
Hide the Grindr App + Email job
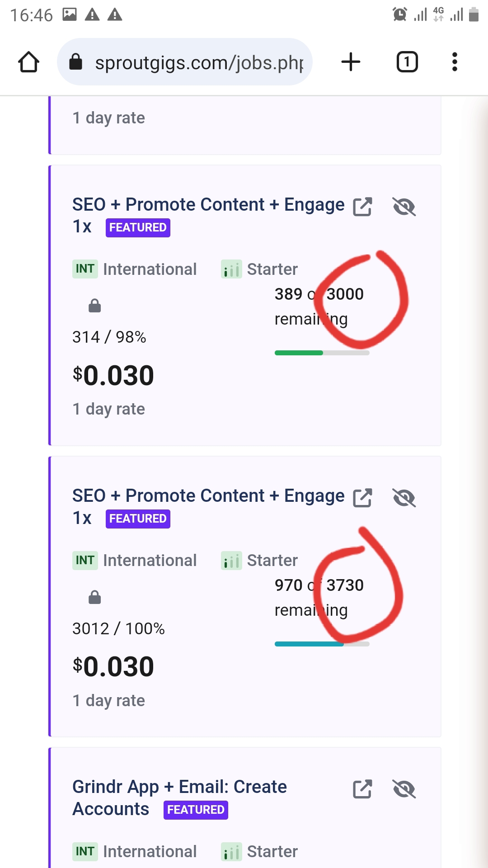404,789
